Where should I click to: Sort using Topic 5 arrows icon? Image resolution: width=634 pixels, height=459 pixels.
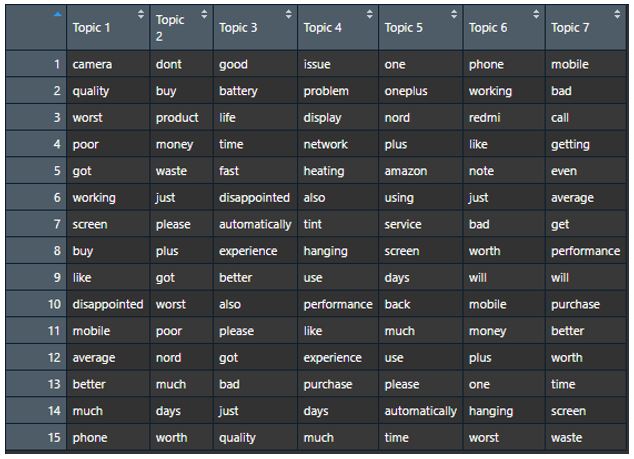click(454, 14)
